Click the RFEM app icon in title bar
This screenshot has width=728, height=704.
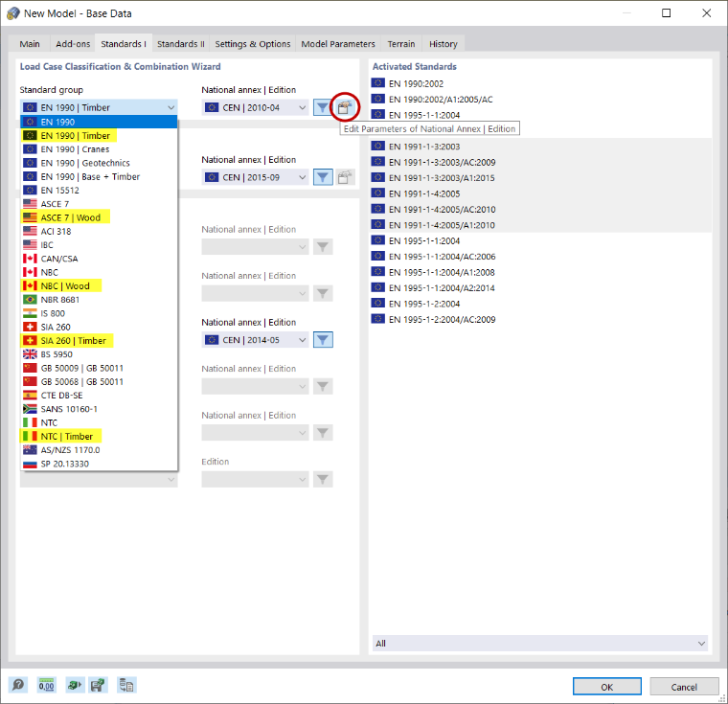click(13, 13)
